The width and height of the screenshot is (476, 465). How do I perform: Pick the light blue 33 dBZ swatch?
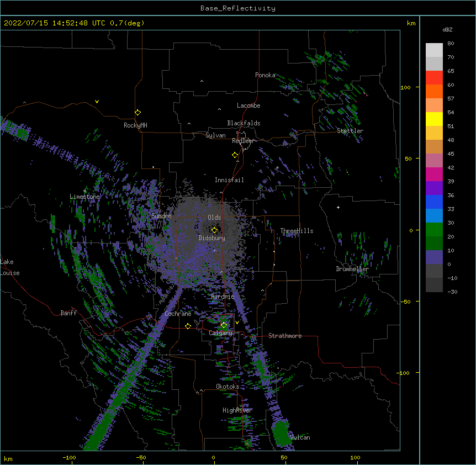[434, 216]
